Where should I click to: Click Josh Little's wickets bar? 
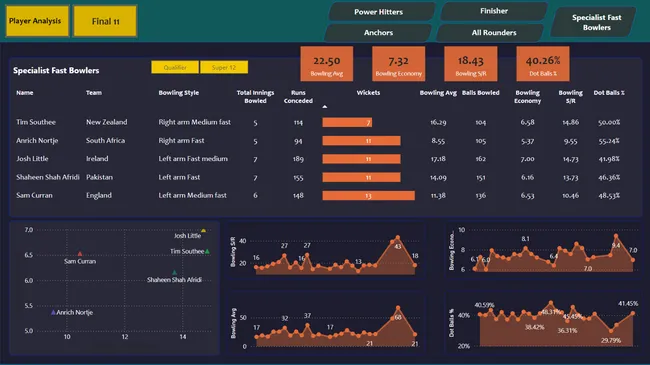click(x=361, y=159)
